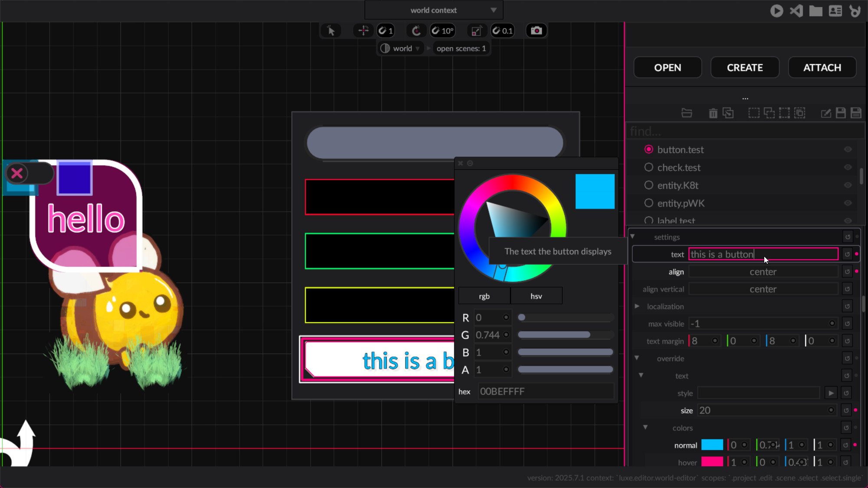The height and width of the screenshot is (488, 868).
Task: Switch to the rgb tab
Action: (484, 296)
